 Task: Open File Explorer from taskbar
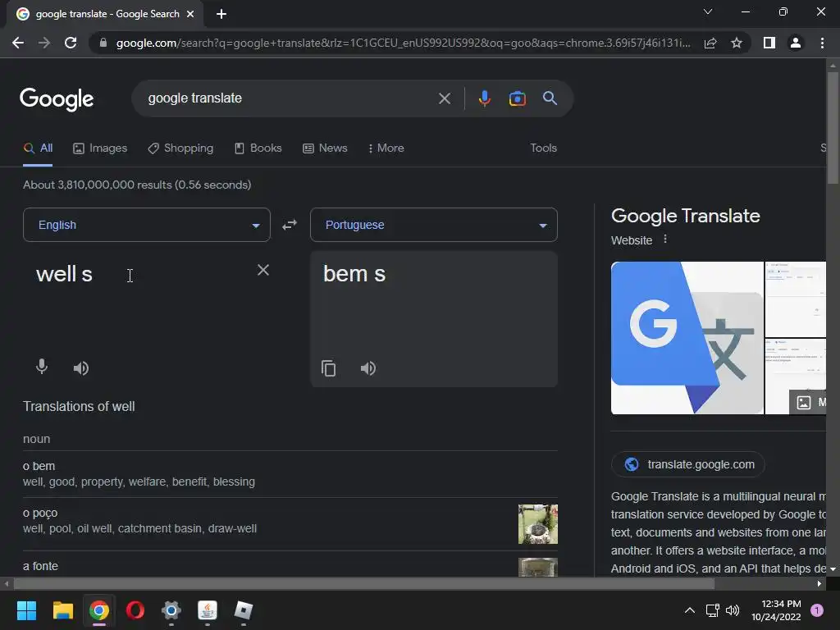point(62,610)
